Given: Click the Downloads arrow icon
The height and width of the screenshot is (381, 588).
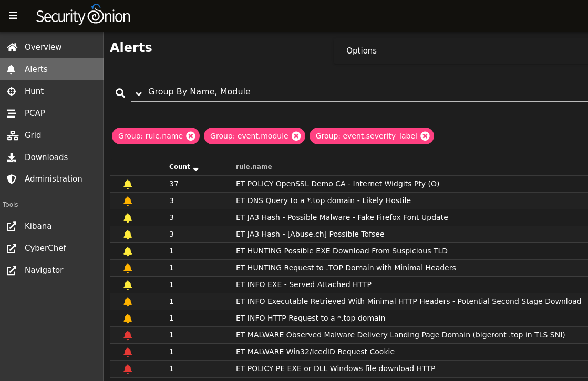Looking at the screenshot, I should [12, 157].
